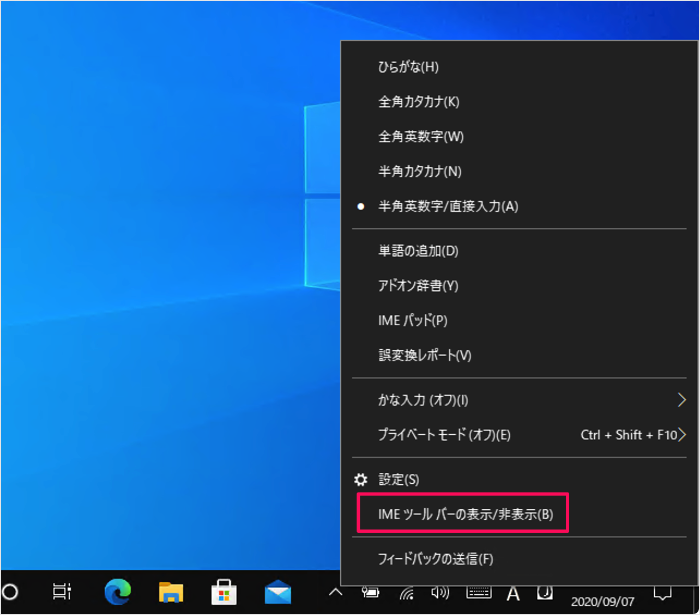The image size is (700, 615).
Task: Click the battery icon in system tray
Action: pos(371,593)
